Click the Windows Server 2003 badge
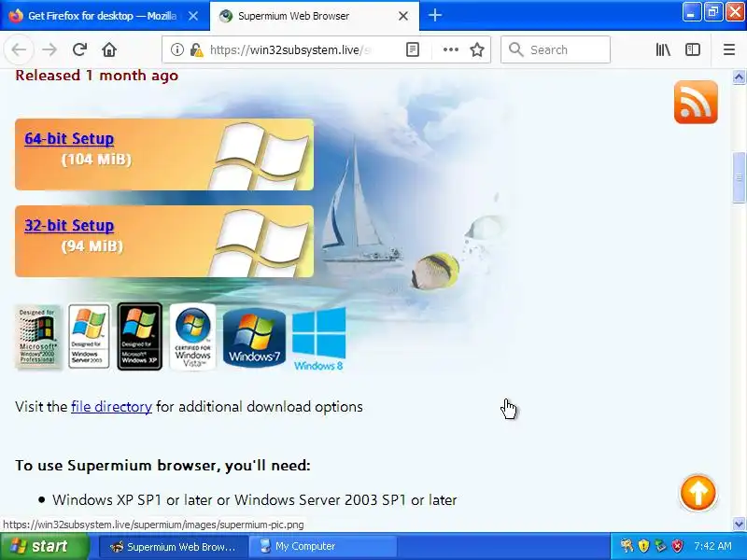Viewport: 747px width, 560px height. tap(89, 337)
